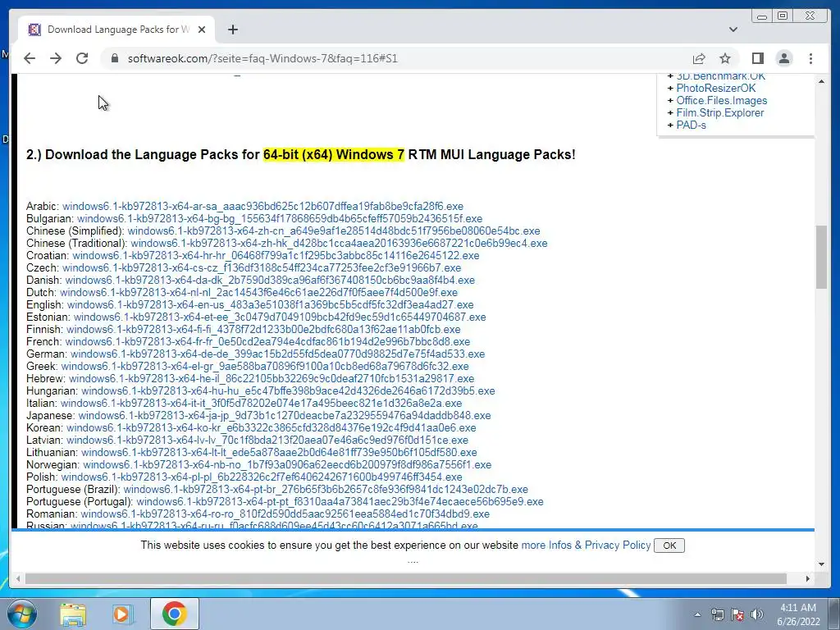Download the Greek el-gr language pack
This screenshot has height=630, width=840.
[265, 367]
